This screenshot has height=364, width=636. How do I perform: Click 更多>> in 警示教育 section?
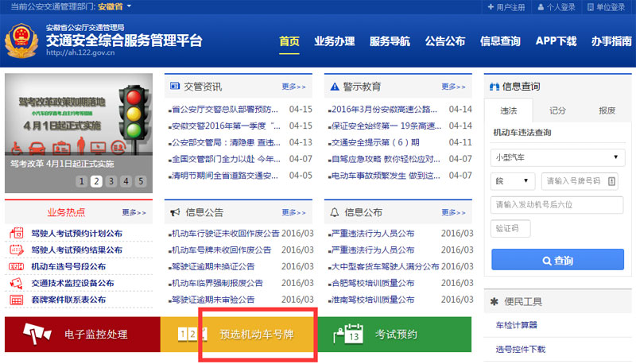[x=453, y=87]
